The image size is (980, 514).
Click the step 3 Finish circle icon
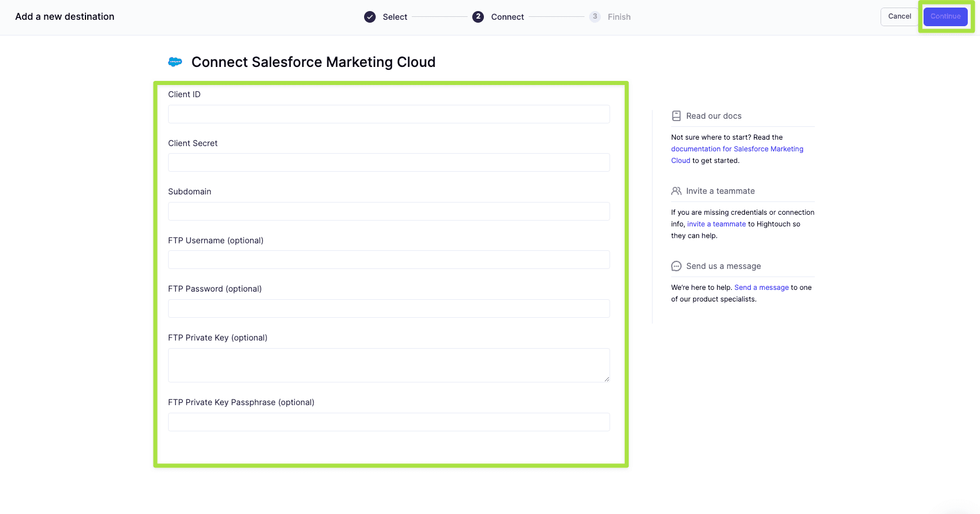click(x=594, y=17)
